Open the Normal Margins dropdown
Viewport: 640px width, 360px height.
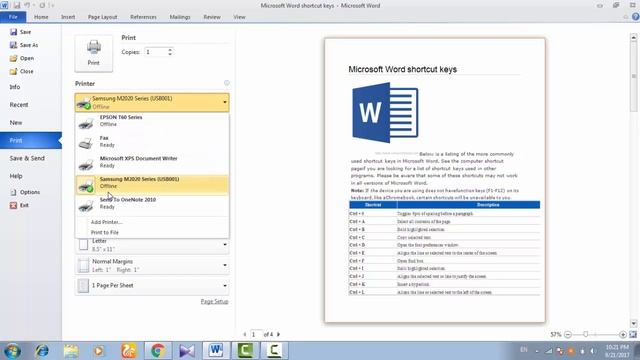152,265
